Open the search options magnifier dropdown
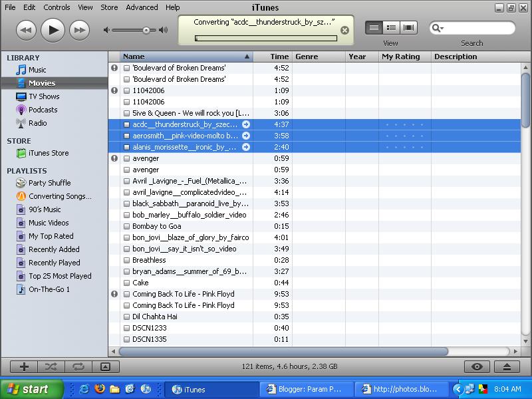This screenshot has height=399, width=532. click(x=438, y=28)
